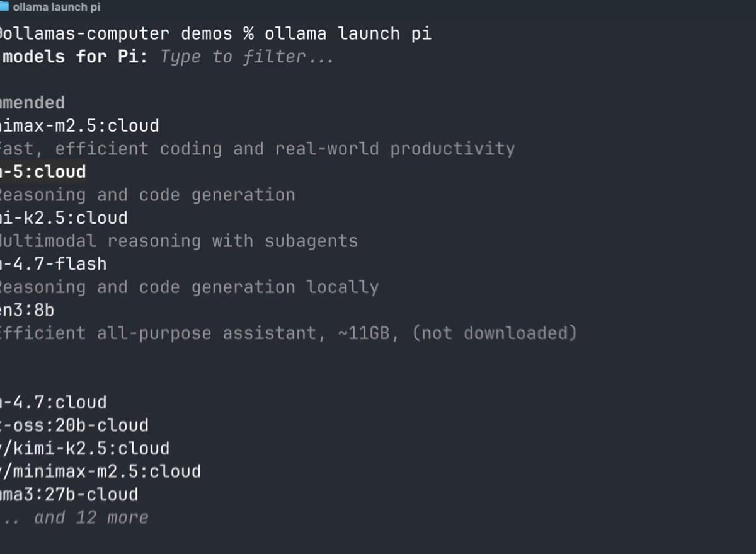Pick the 4.7-flash local model

pos(54,264)
